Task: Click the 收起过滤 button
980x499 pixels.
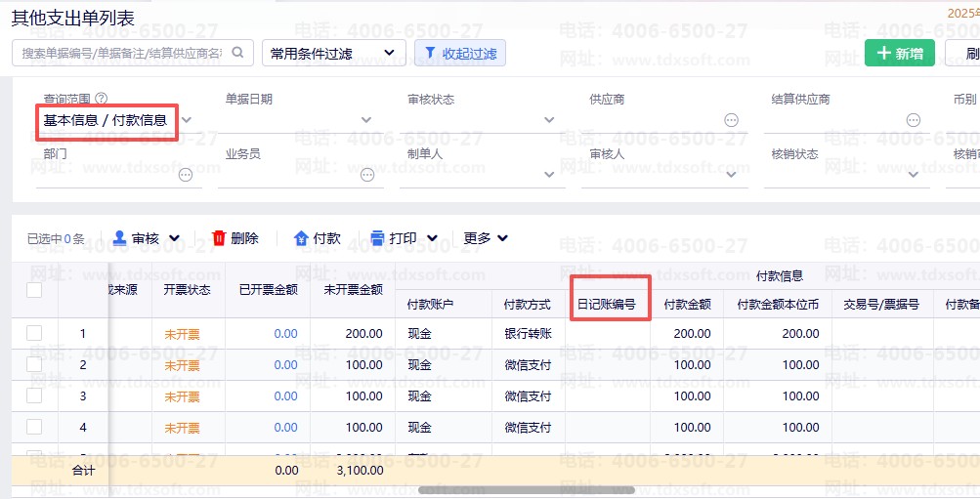Action: click(460, 53)
